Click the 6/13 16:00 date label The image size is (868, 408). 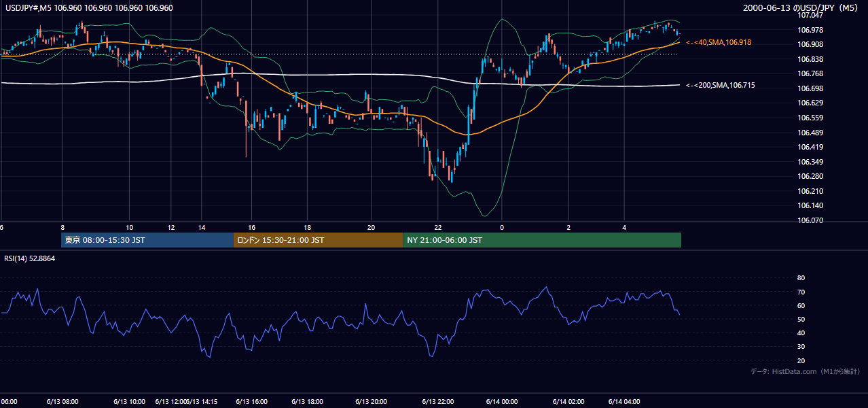251,401
